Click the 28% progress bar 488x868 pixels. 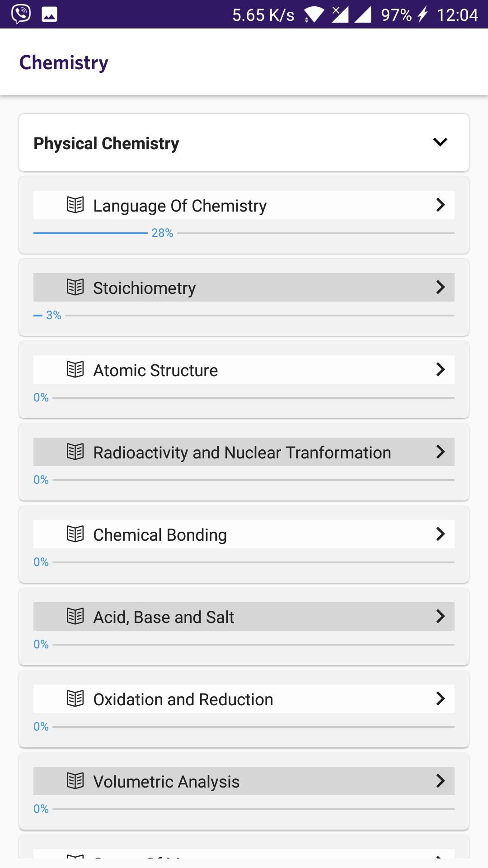click(x=244, y=233)
